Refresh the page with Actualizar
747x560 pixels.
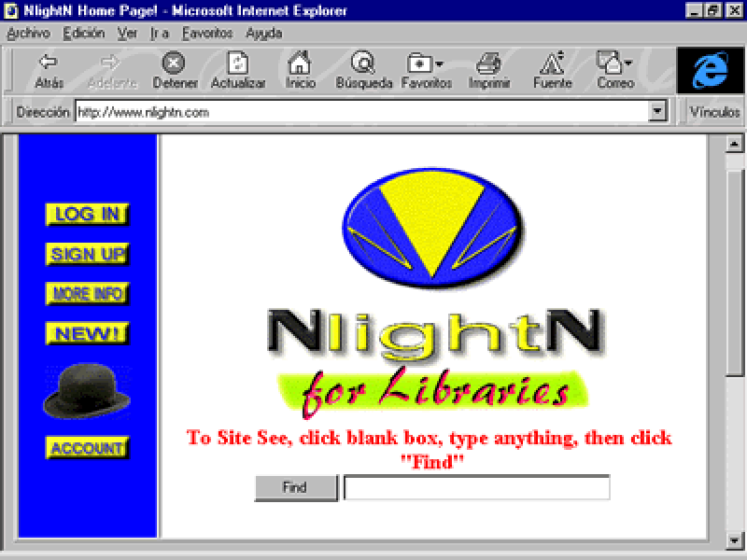[x=238, y=71]
